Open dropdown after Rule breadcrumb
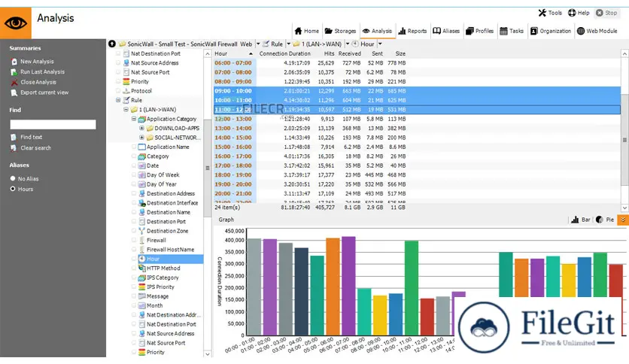 click(288, 44)
